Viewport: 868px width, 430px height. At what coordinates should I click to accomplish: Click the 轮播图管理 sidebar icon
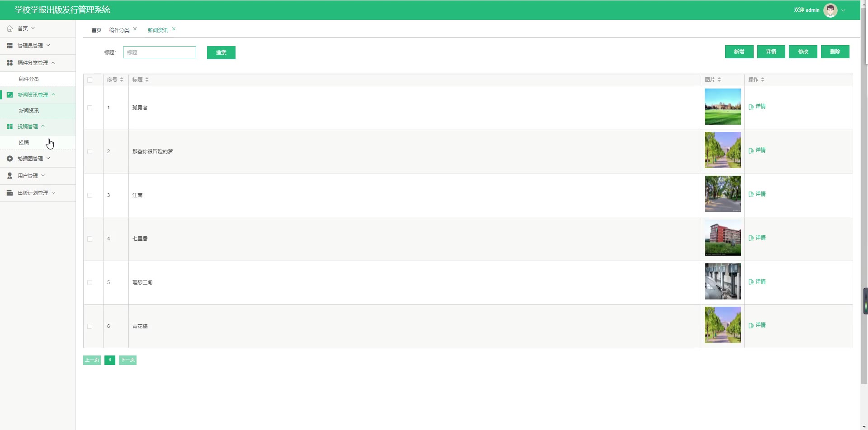coord(9,159)
